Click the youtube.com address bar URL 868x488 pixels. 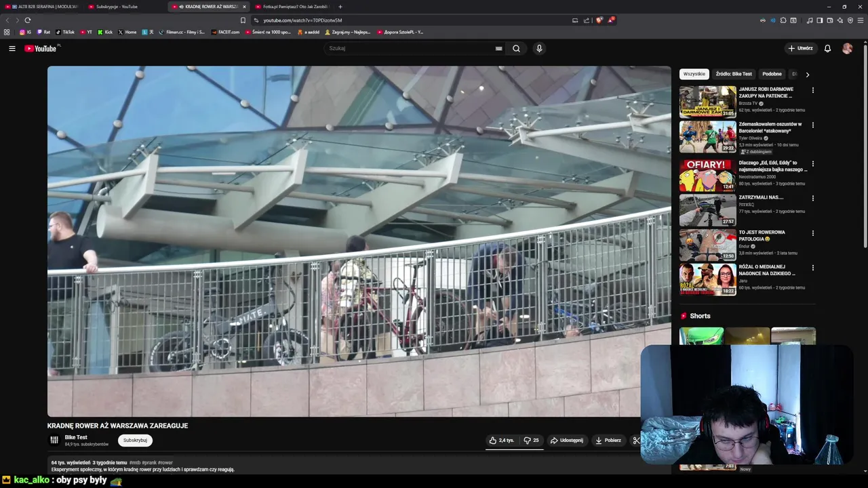[302, 20]
